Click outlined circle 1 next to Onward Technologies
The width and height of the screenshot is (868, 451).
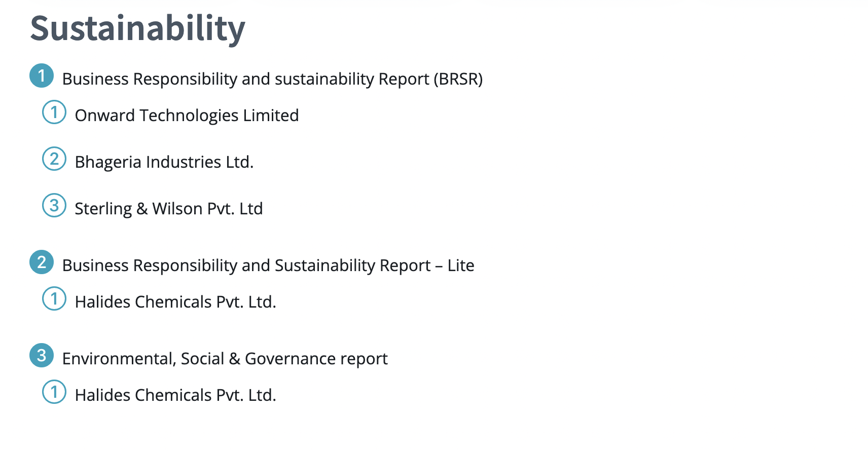[x=54, y=112]
